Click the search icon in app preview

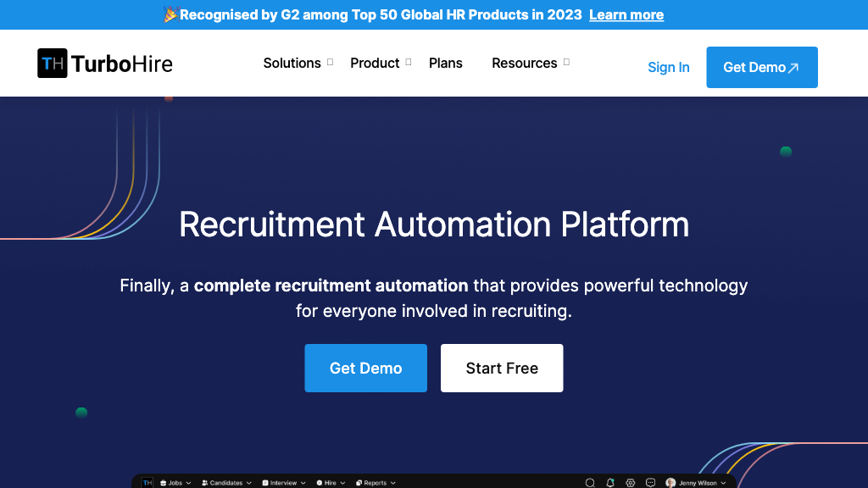590,483
